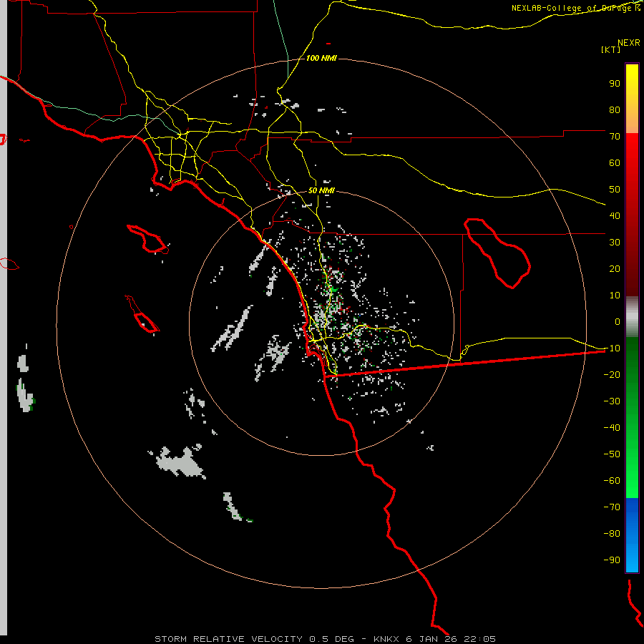644x644 pixels.
Task: Click the positive 40 scale label
Action: [615, 215]
